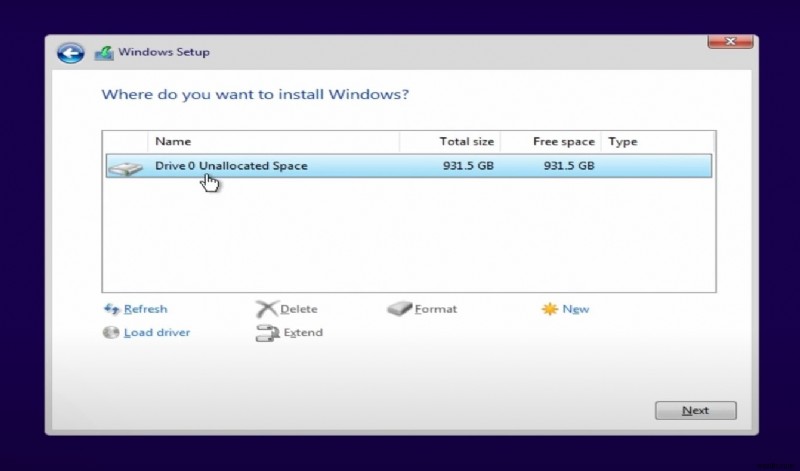Go back using the blue arrow button
This screenshot has height=471, width=800.
tap(70, 53)
